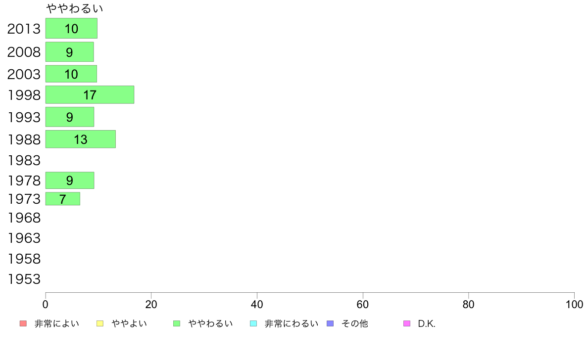Select the blue その他 legend swatch
Screen dimensions: 588x364
coord(330,323)
